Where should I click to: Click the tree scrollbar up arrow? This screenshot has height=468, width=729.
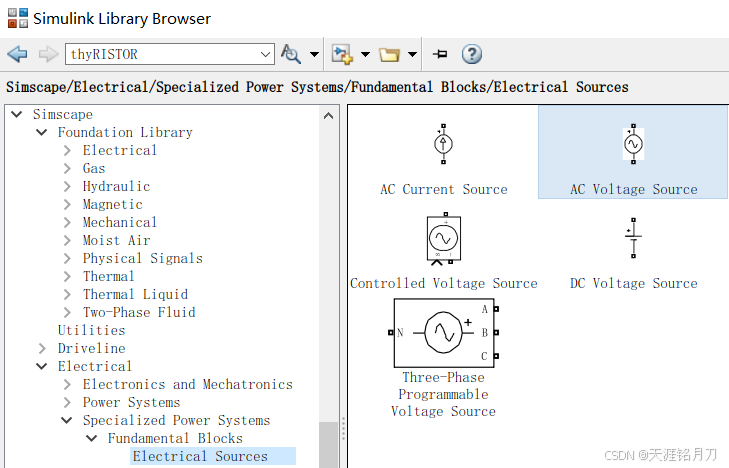click(328, 115)
